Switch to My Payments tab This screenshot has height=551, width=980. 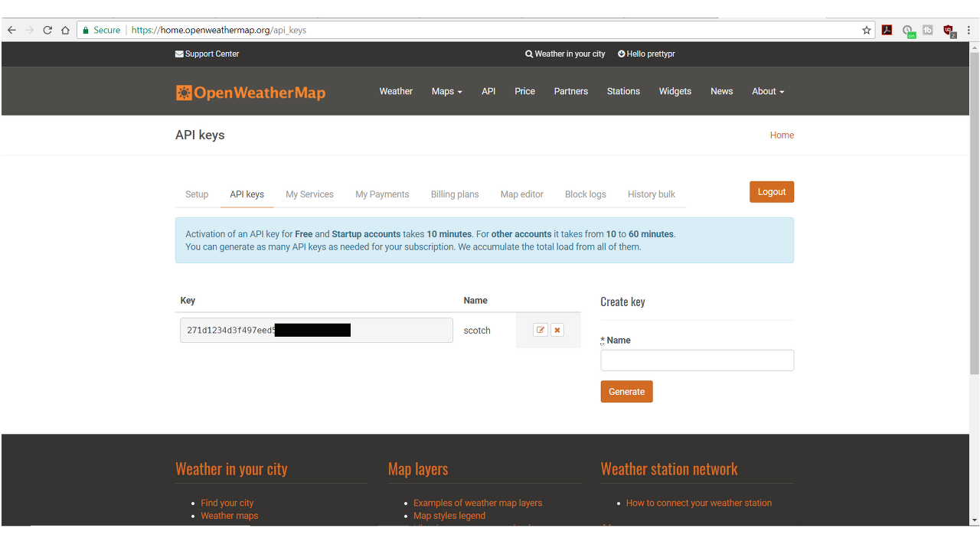[382, 194]
